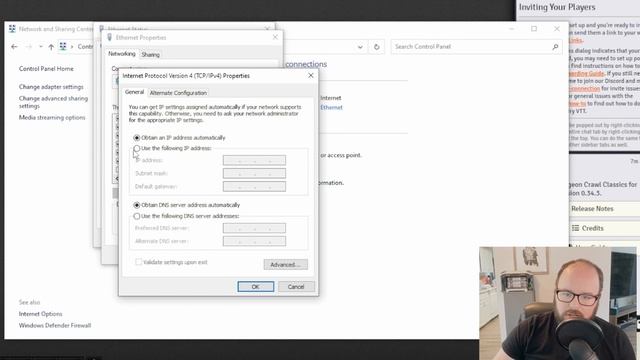
Task: Maximize the Network and Sharing Center window
Action: pyautogui.click(x=534, y=29)
